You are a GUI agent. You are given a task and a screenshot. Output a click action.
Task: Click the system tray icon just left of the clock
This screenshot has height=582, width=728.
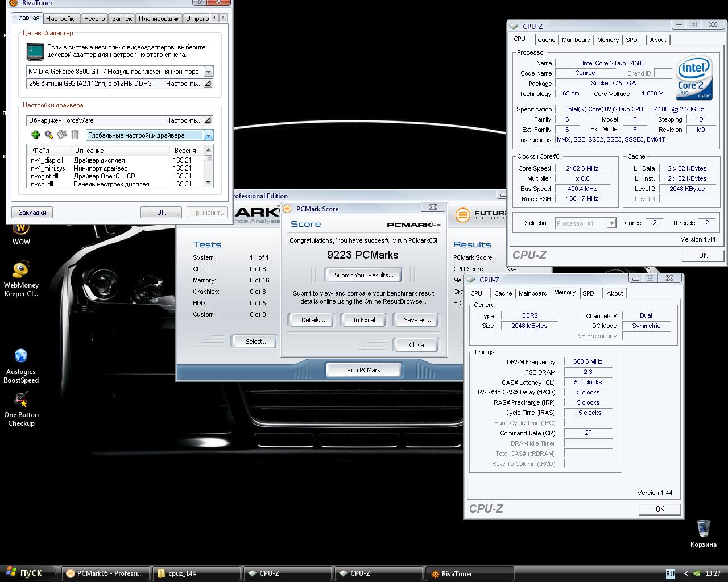697,573
